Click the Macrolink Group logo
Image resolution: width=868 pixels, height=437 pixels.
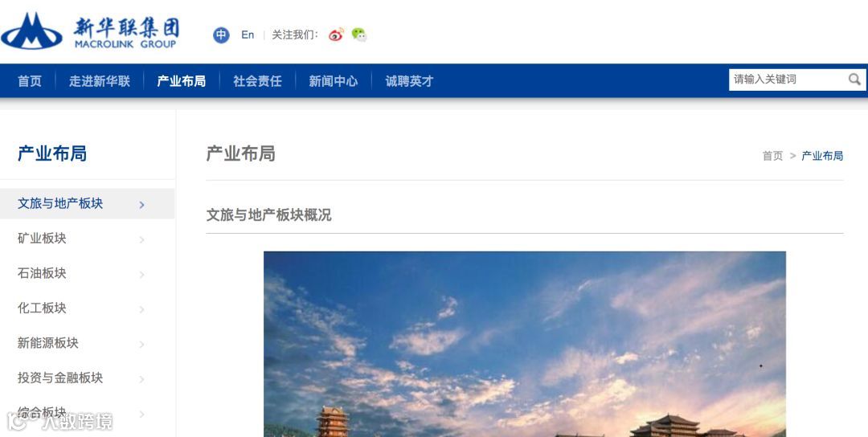pyautogui.click(x=90, y=31)
